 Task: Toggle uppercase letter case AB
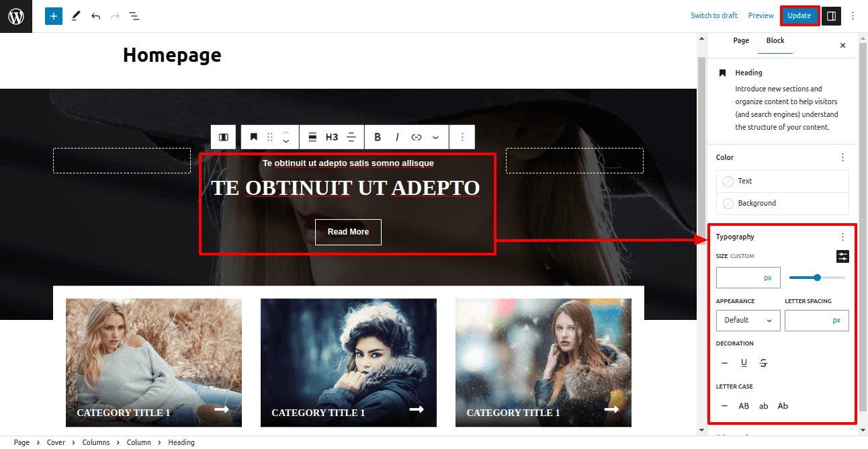[744, 406]
